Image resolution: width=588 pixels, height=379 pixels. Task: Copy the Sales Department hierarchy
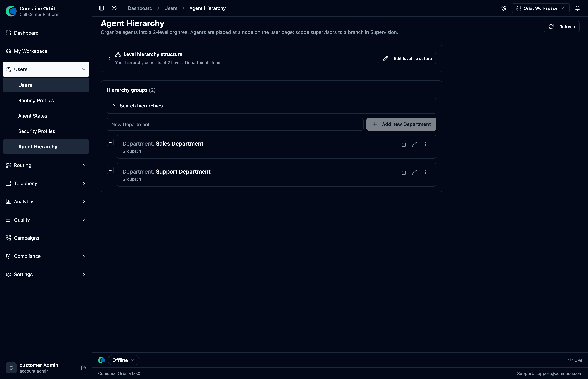[403, 144]
